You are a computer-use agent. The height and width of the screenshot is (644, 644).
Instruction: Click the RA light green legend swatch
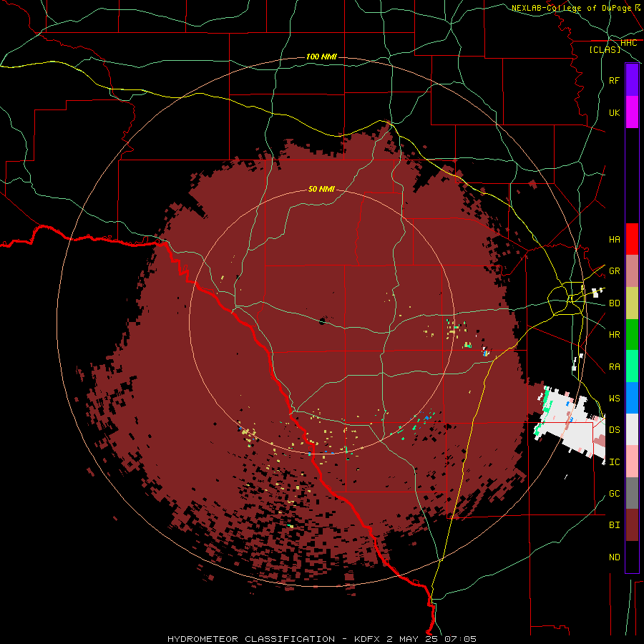click(x=632, y=366)
